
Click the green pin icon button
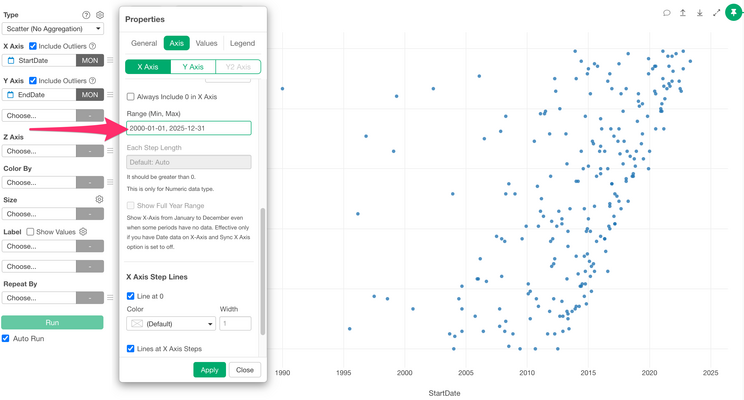click(734, 13)
